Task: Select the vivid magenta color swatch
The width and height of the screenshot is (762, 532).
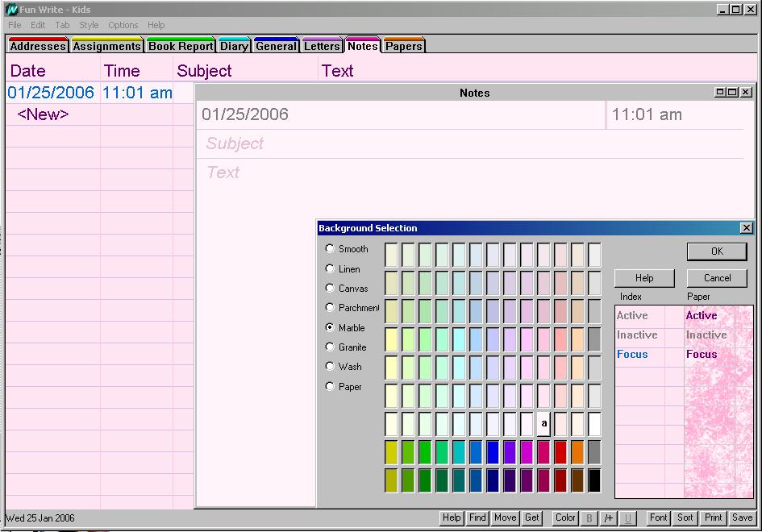Action: [527, 452]
